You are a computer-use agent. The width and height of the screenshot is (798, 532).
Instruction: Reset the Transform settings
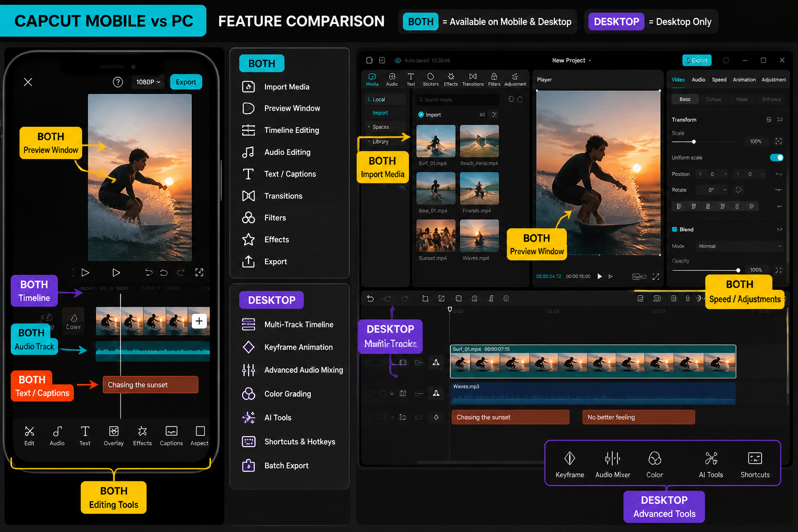point(769,119)
